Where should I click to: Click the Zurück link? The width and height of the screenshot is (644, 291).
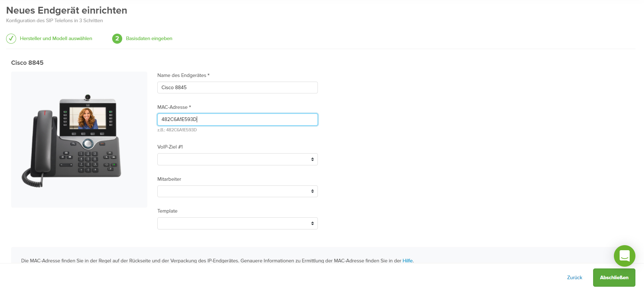pos(574,277)
